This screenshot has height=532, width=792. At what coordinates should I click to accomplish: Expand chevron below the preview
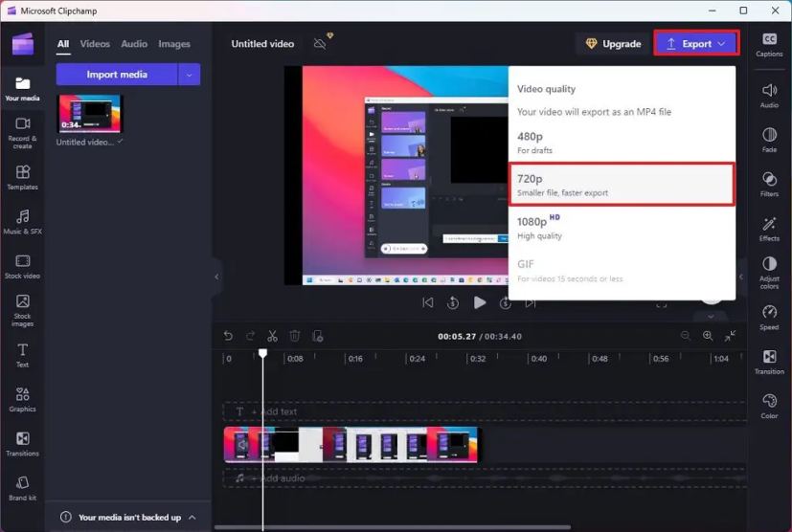tap(711, 317)
